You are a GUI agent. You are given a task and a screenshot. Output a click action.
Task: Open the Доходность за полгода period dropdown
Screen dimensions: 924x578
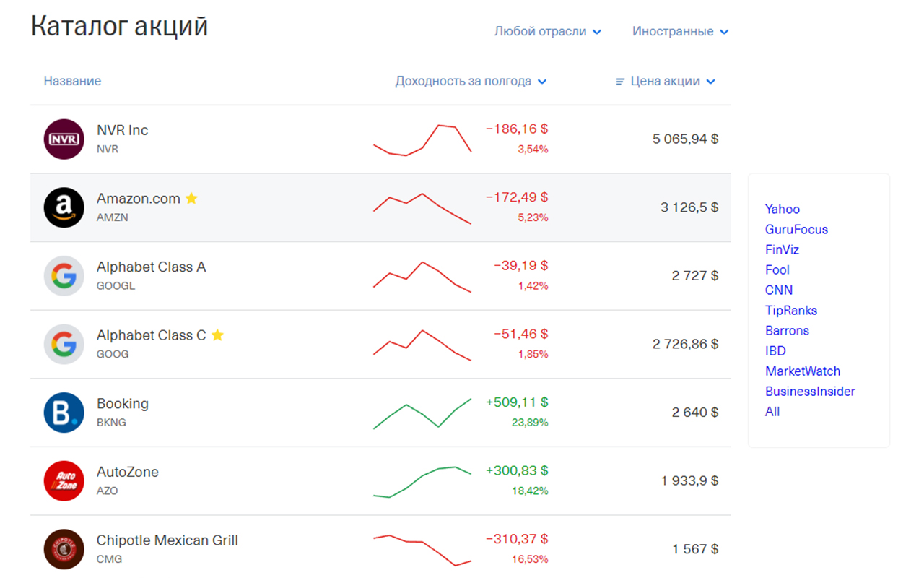point(471,81)
